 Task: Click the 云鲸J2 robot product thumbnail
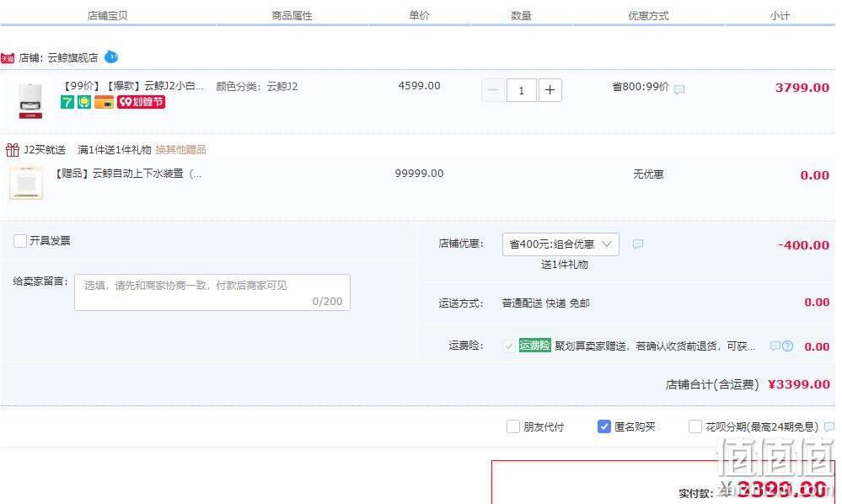point(30,99)
